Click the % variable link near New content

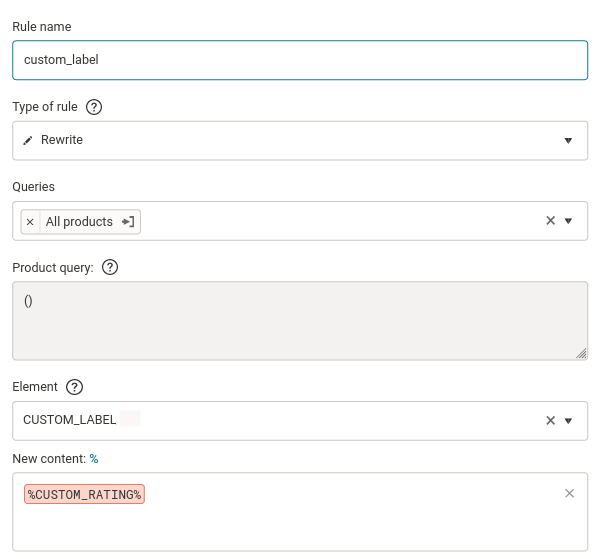[94, 458]
